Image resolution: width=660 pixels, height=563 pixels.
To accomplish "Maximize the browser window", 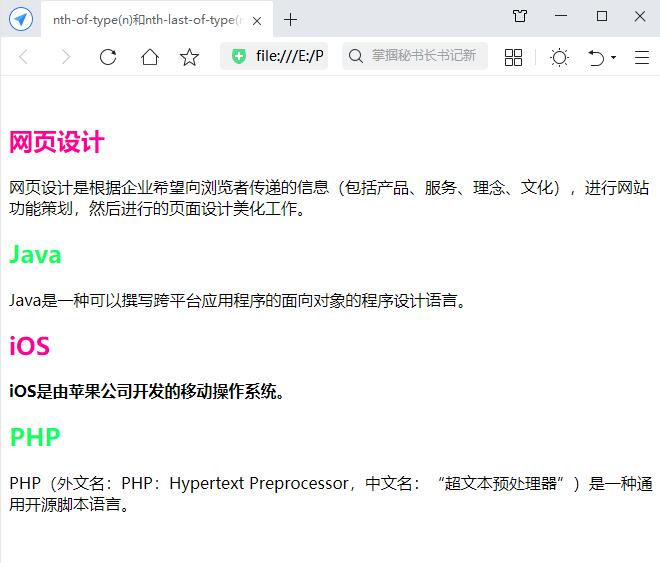I will 602,16.
